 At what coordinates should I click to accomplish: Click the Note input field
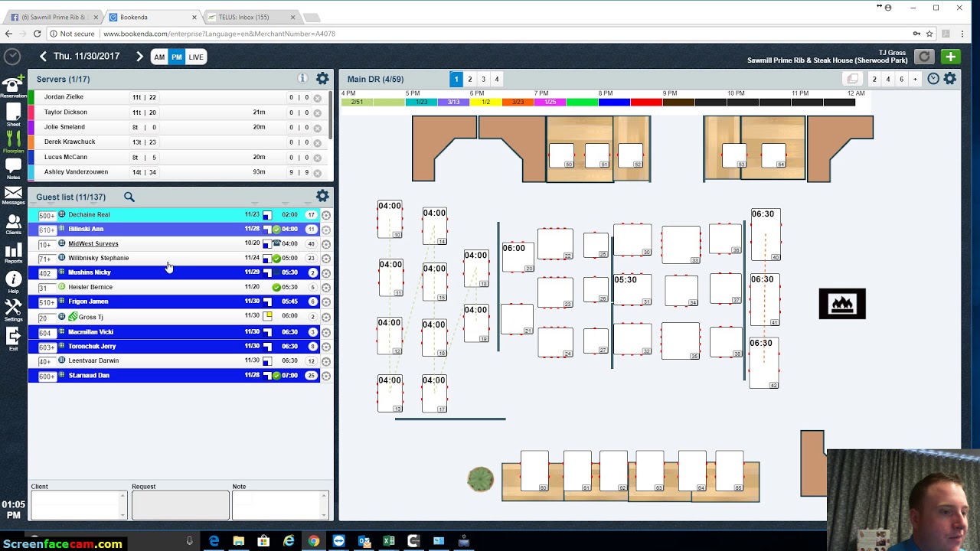[279, 505]
